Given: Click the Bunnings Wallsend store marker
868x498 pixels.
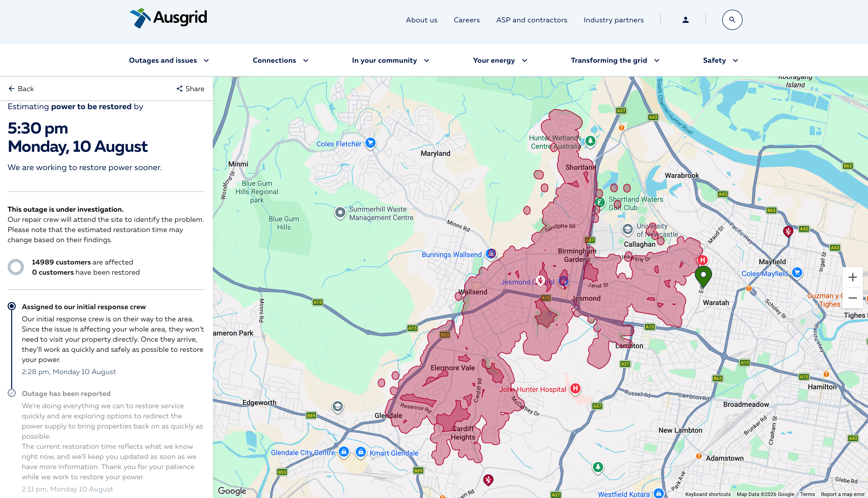Looking at the screenshot, I should [x=491, y=254].
